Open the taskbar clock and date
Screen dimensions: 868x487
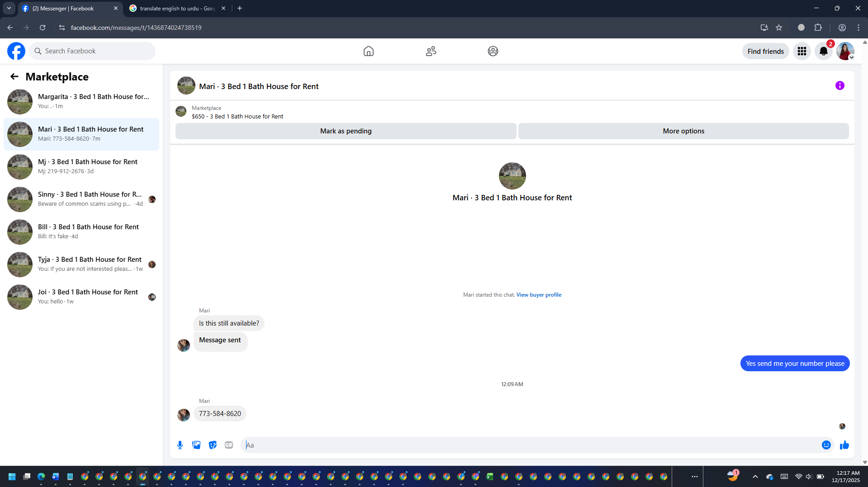[x=846, y=477]
